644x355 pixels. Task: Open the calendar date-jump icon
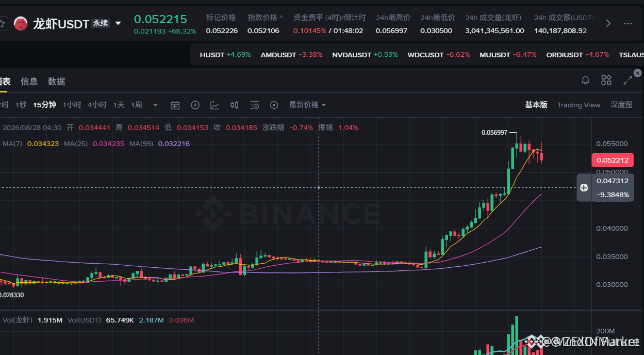(175, 105)
